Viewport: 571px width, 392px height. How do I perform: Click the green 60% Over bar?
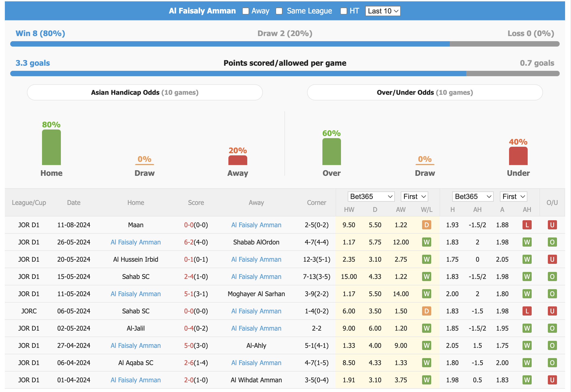332,152
